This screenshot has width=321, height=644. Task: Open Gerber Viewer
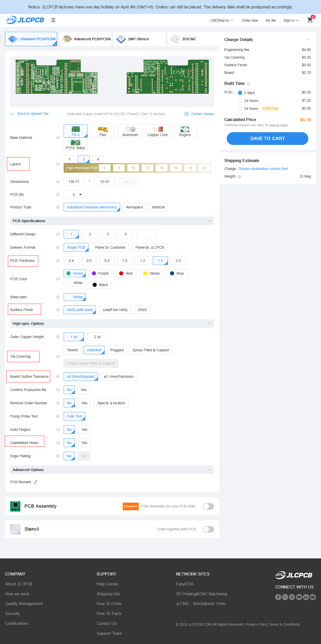199,114
